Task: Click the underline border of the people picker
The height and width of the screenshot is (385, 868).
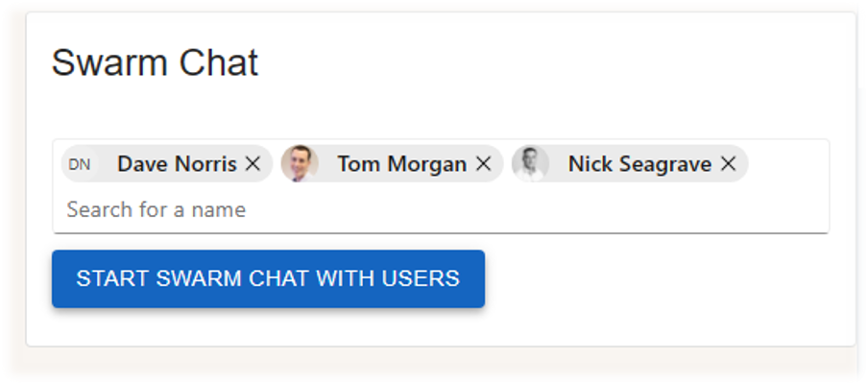Action: (441, 233)
